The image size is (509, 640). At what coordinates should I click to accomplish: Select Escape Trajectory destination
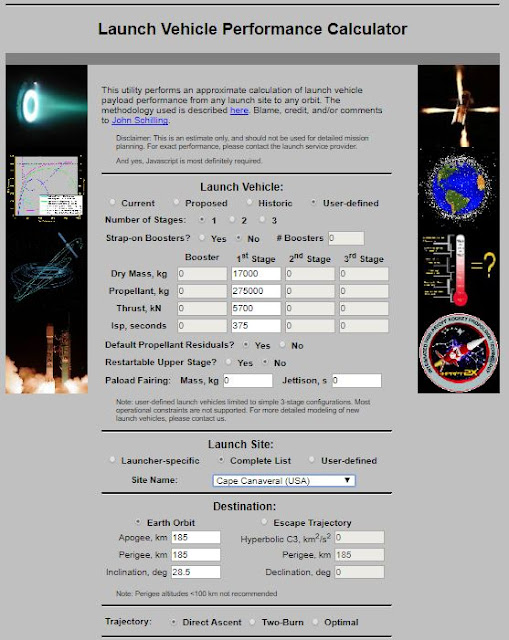tap(265, 522)
